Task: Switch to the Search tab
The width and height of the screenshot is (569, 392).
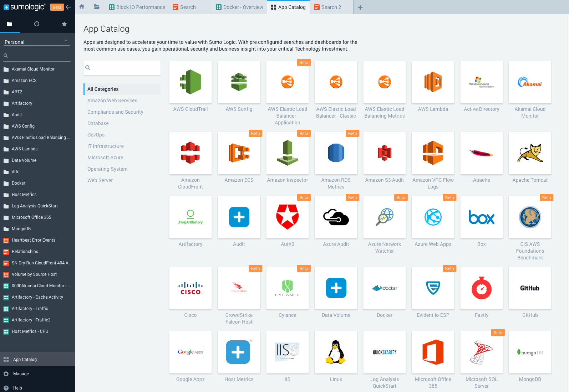Action: click(x=190, y=7)
